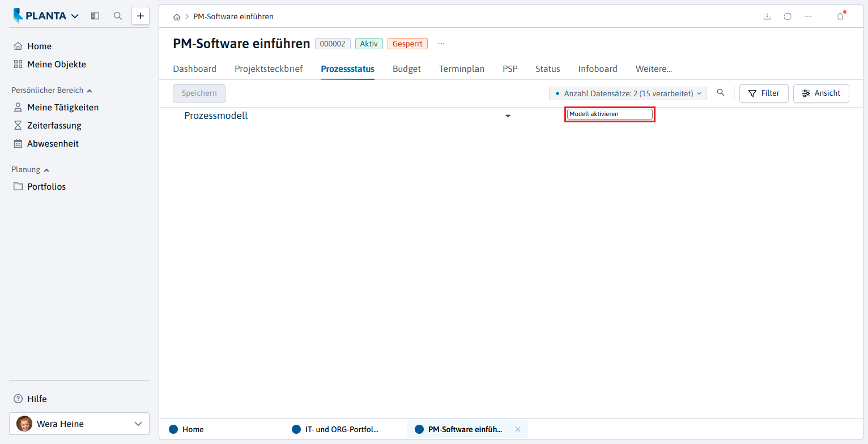This screenshot has width=868, height=444.
Task: Switch to IT- und ORG-Portfol... bottom tab
Action: tap(335, 429)
